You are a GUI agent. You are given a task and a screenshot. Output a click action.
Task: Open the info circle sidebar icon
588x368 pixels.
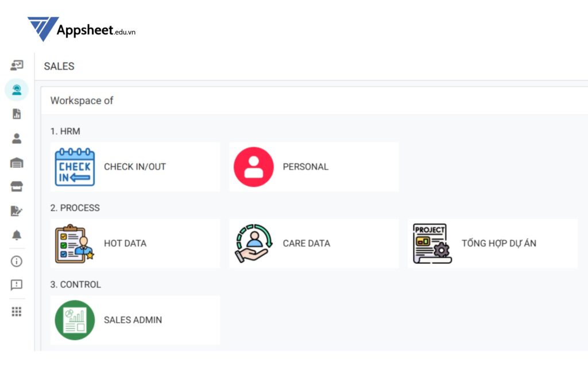tap(17, 261)
